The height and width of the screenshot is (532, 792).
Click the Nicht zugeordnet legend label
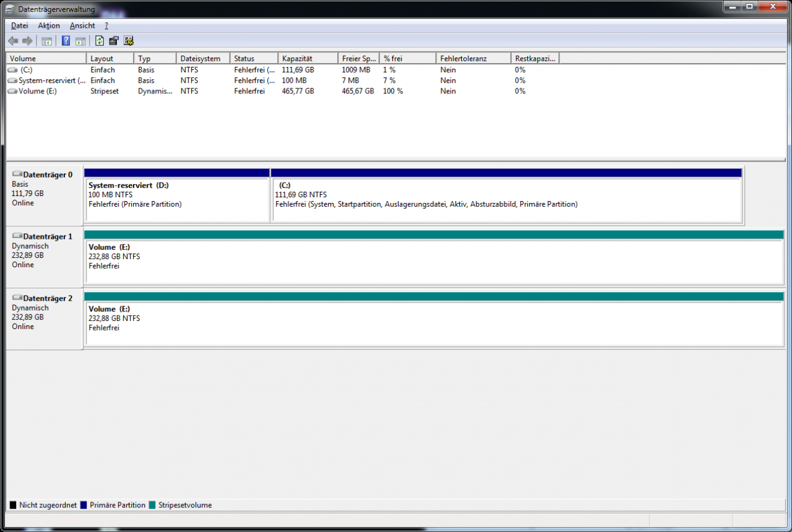pos(48,505)
